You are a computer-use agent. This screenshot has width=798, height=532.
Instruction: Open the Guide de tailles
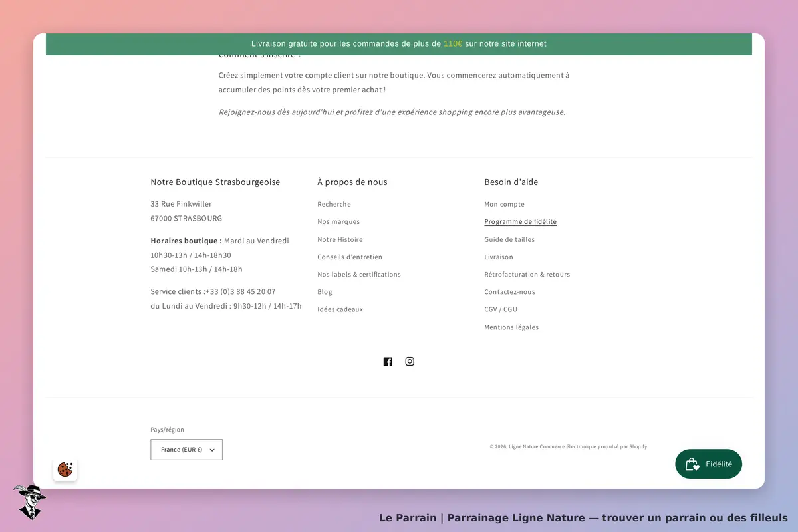[509, 239]
